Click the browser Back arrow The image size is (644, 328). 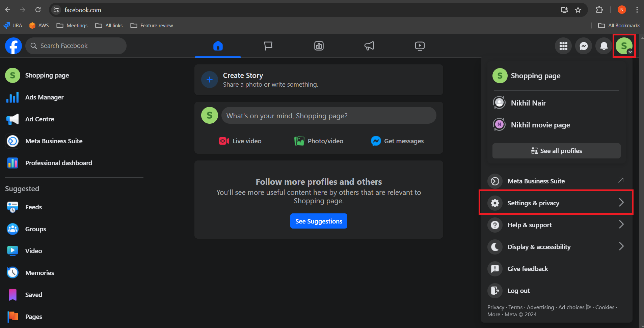point(8,10)
